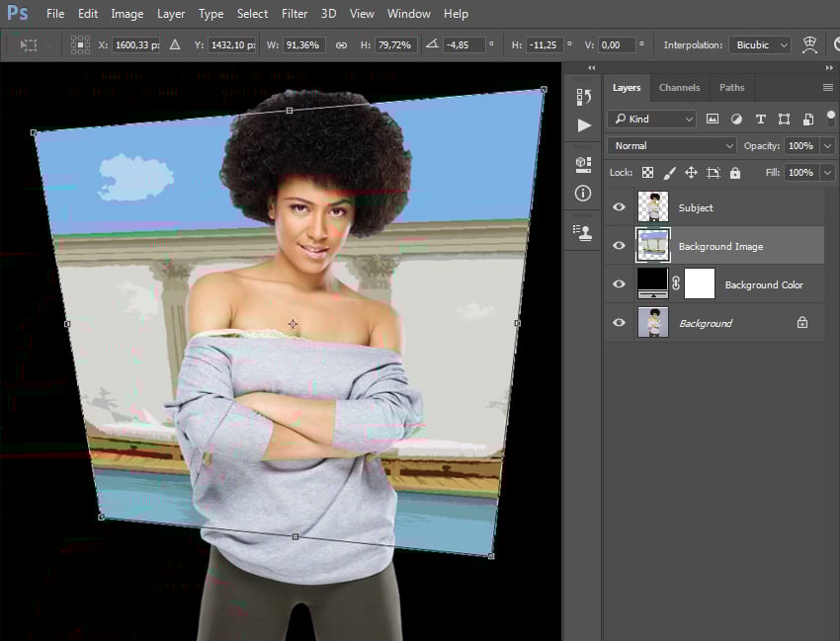Open the Bicubic interpolation dropdown
This screenshot has width=840, height=641.
(x=760, y=44)
